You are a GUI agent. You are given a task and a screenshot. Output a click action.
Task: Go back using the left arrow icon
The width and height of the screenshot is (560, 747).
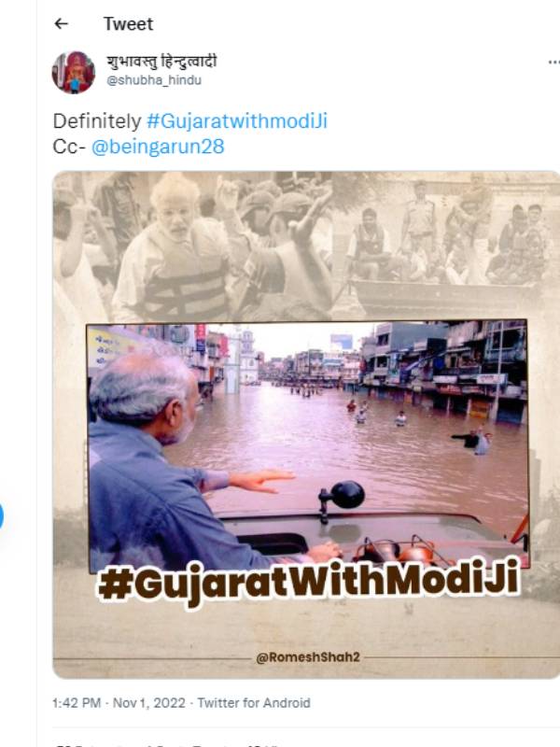61,23
